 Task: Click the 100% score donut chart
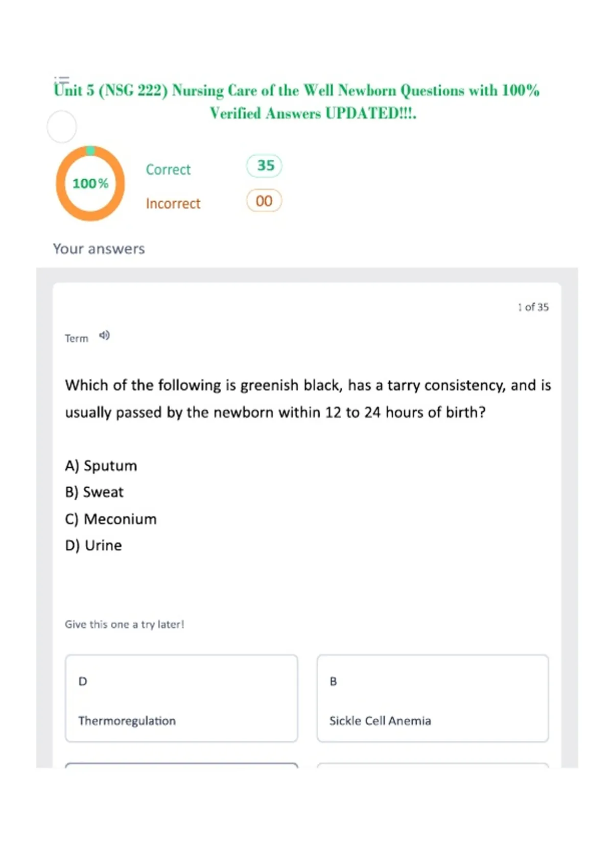90,183
